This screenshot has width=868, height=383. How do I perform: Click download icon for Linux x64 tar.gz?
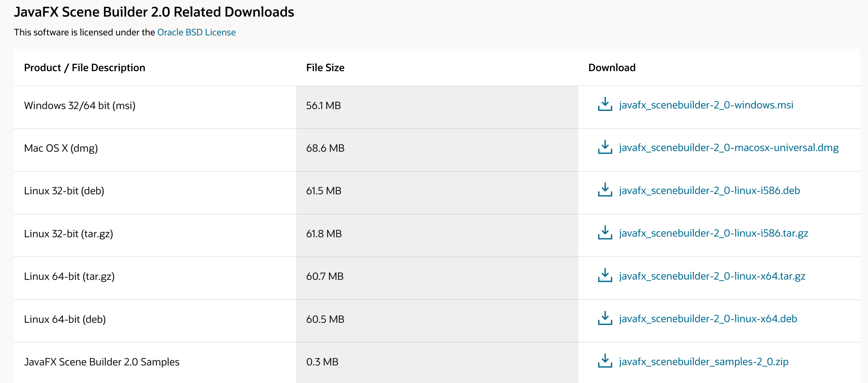pyautogui.click(x=605, y=275)
